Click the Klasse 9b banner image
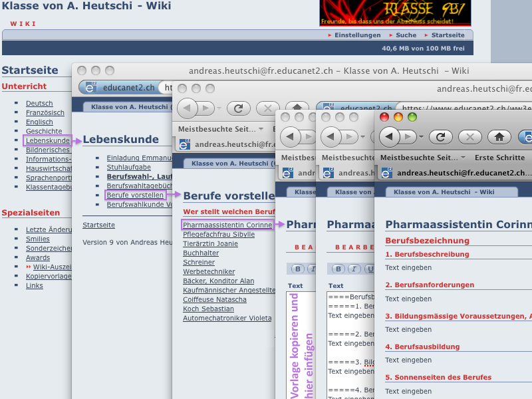This screenshot has width=532, height=399. pos(395,13)
